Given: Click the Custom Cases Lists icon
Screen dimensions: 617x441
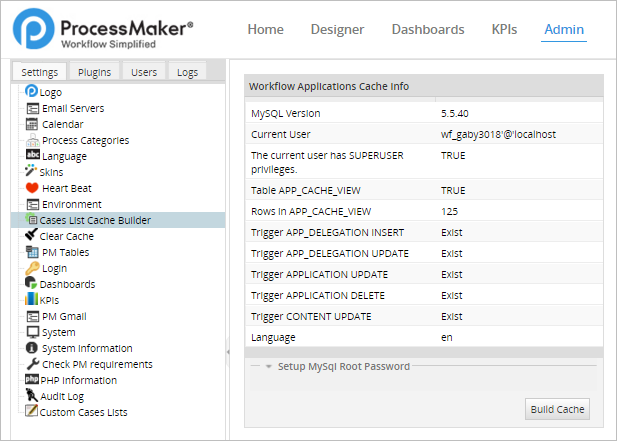Looking at the screenshot, I should tap(33, 412).
